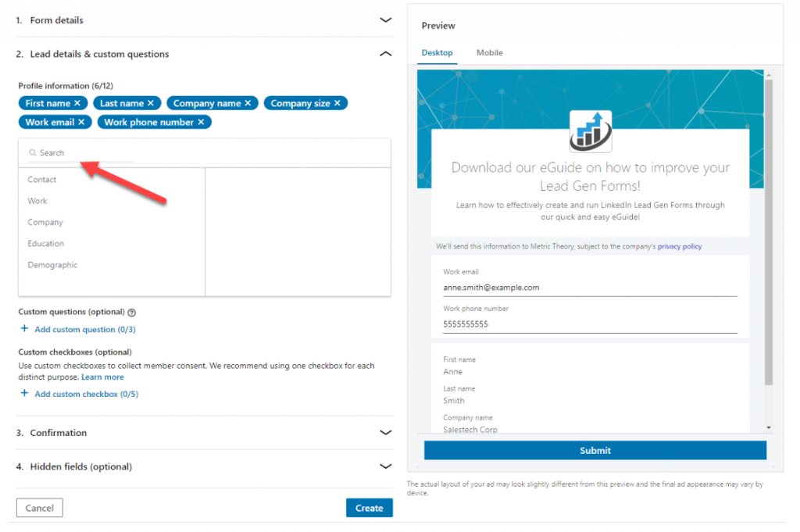Collapse the Lead details & custom questions section
The image size is (800, 532).
click(x=384, y=54)
